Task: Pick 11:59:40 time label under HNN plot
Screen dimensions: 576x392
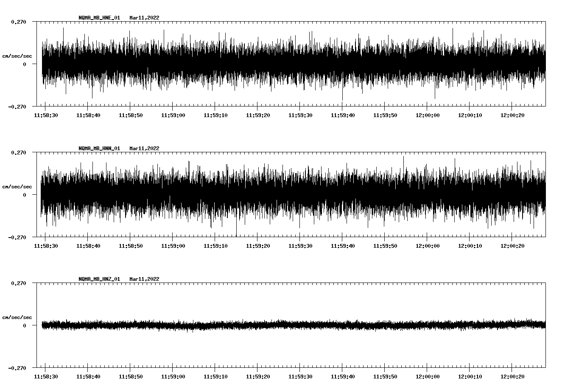Action: pyautogui.click(x=343, y=246)
